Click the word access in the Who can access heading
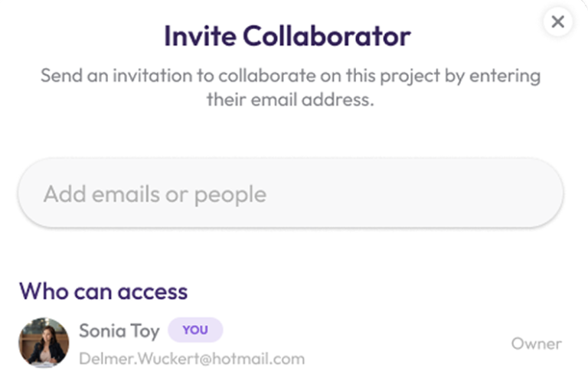The image size is (588, 374). pyautogui.click(x=152, y=292)
